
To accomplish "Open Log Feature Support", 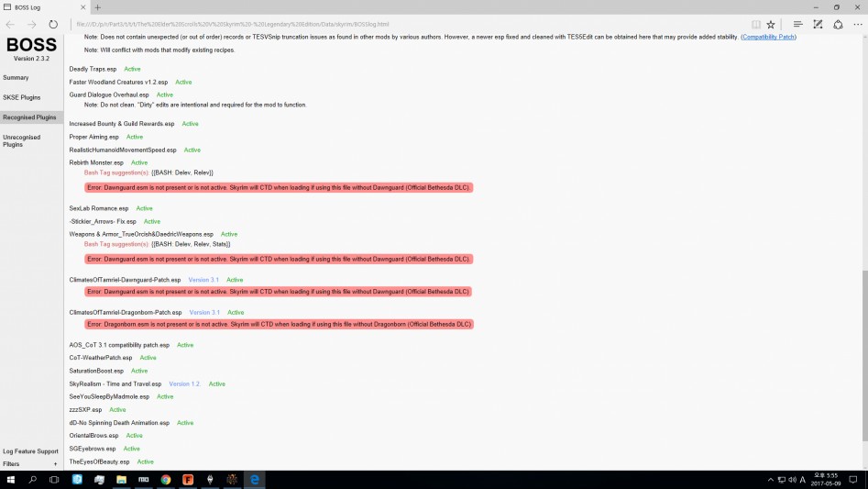I will (30, 451).
